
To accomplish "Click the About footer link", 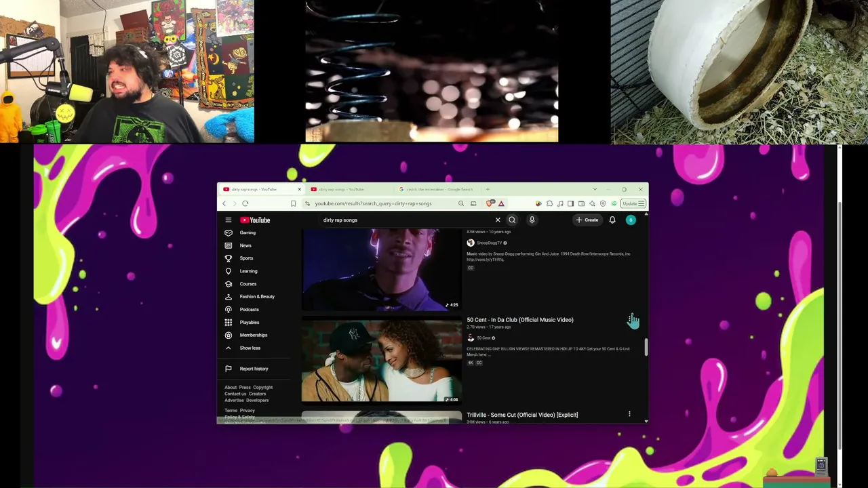I will [231, 388].
